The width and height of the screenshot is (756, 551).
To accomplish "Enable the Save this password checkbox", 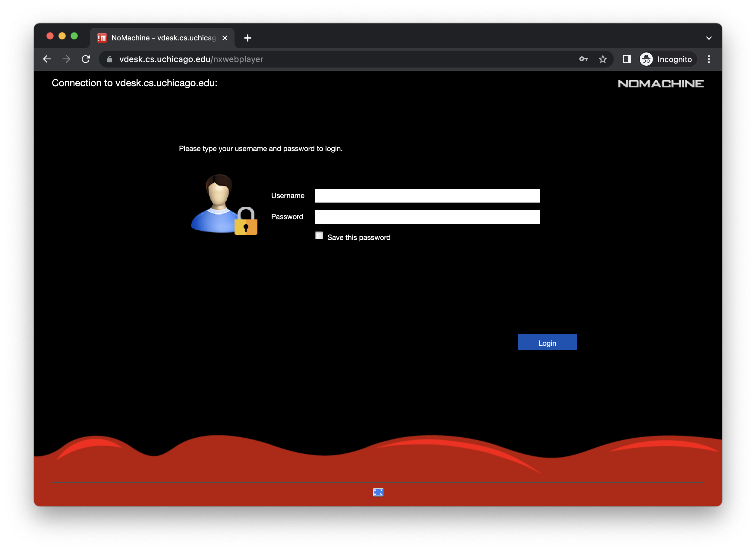I will [319, 236].
